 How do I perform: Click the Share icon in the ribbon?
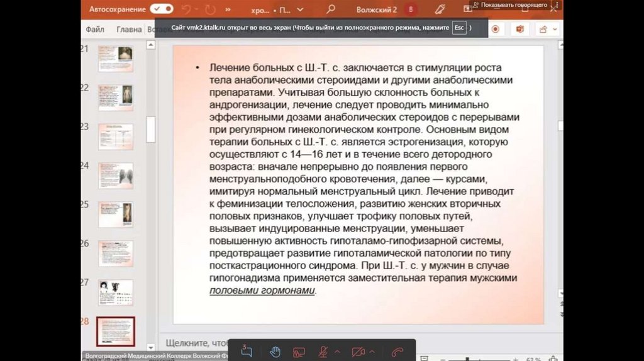(544, 30)
